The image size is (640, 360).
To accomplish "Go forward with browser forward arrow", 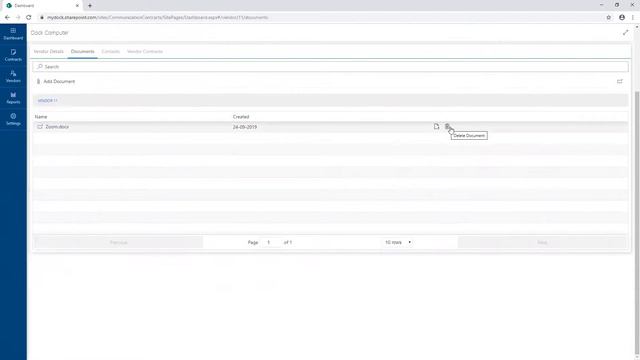I will pyautogui.click(x=18, y=18).
